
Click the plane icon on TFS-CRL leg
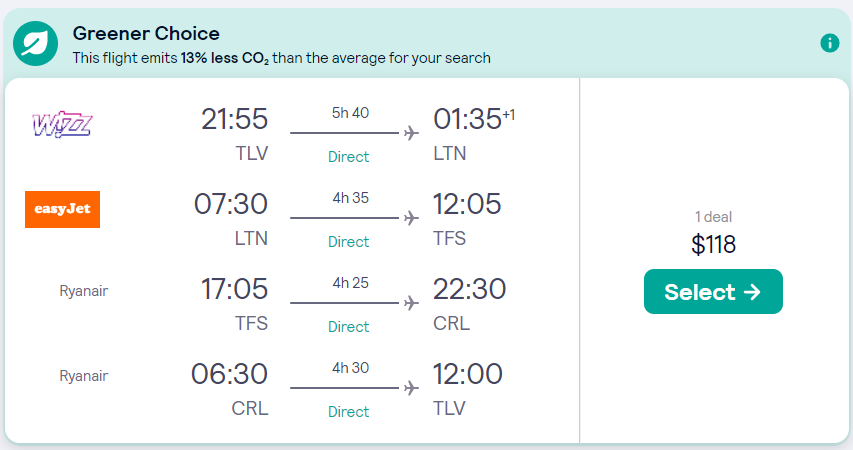click(x=411, y=303)
